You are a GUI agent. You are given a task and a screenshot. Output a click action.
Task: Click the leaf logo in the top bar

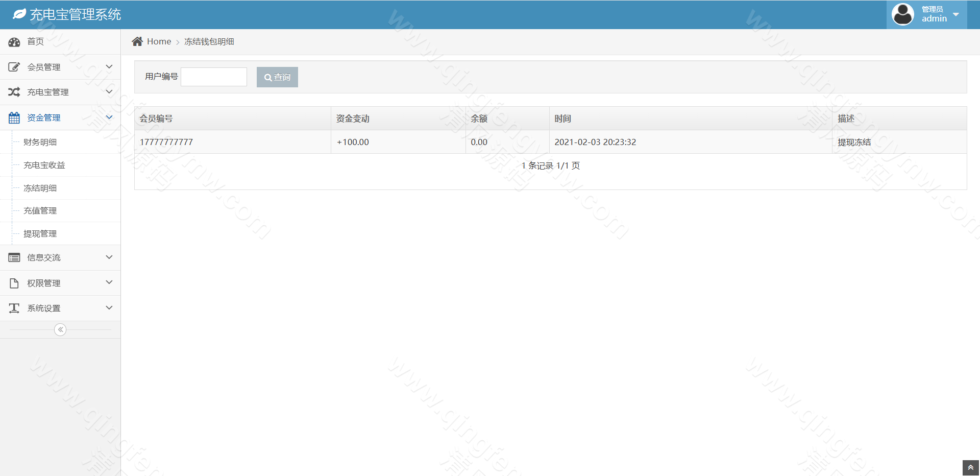click(x=19, y=14)
